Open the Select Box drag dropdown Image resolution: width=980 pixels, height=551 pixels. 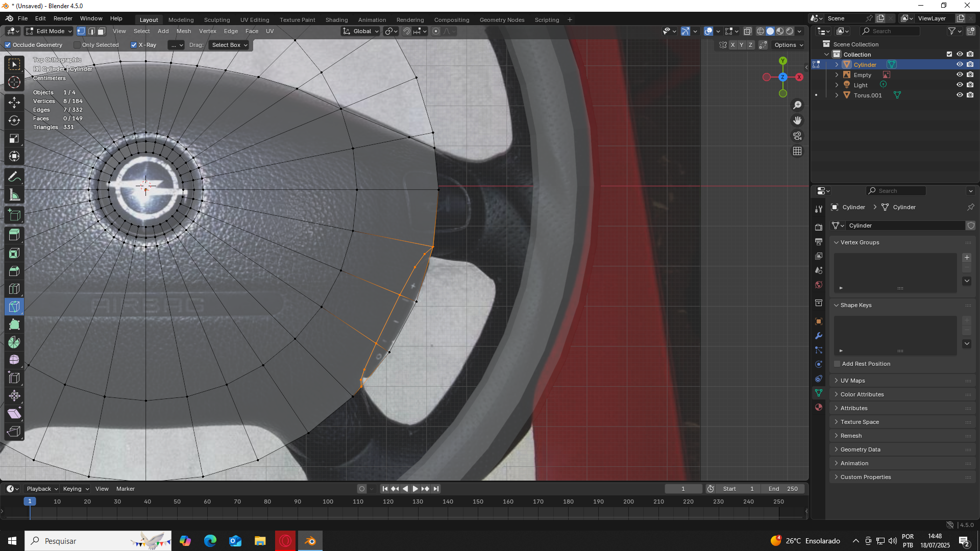[x=229, y=45]
